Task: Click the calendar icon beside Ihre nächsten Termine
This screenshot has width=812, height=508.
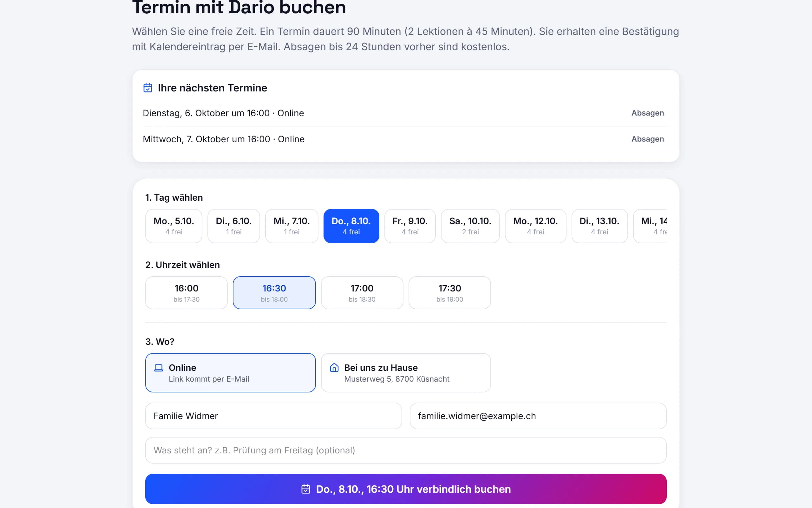Action: tap(147, 88)
